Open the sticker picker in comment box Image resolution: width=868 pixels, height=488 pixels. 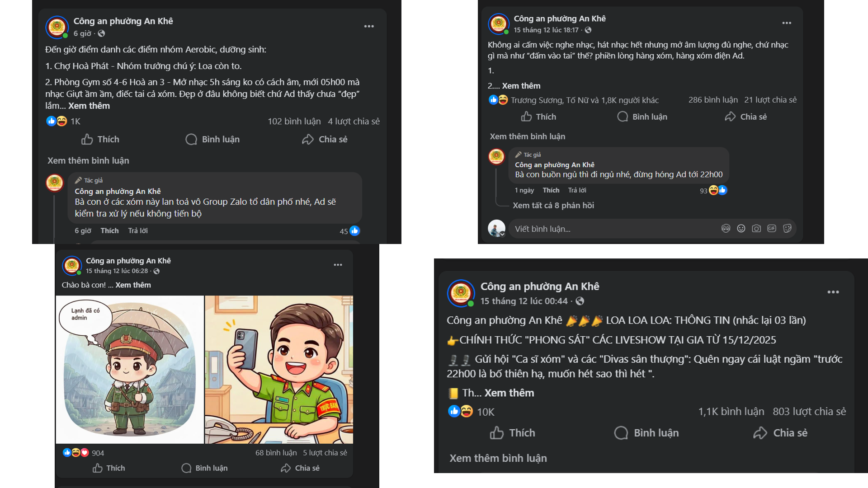pyautogui.click(x=787, y=229)
